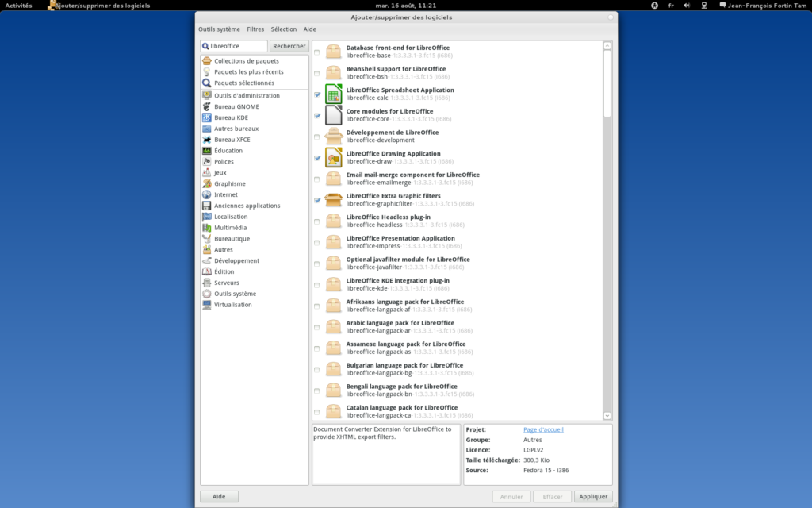Click the Paquets sélectionnés magnifier icon
This screenshot has height=508, width=812.
click(x=207, y=83)
